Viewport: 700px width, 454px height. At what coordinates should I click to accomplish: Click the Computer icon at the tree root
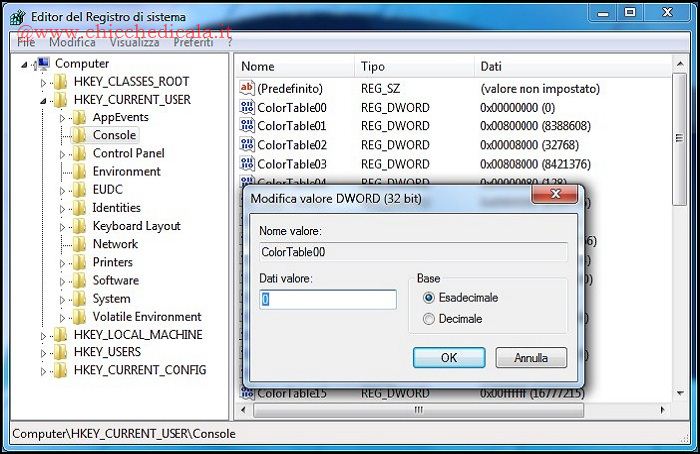tap(43, 63)
